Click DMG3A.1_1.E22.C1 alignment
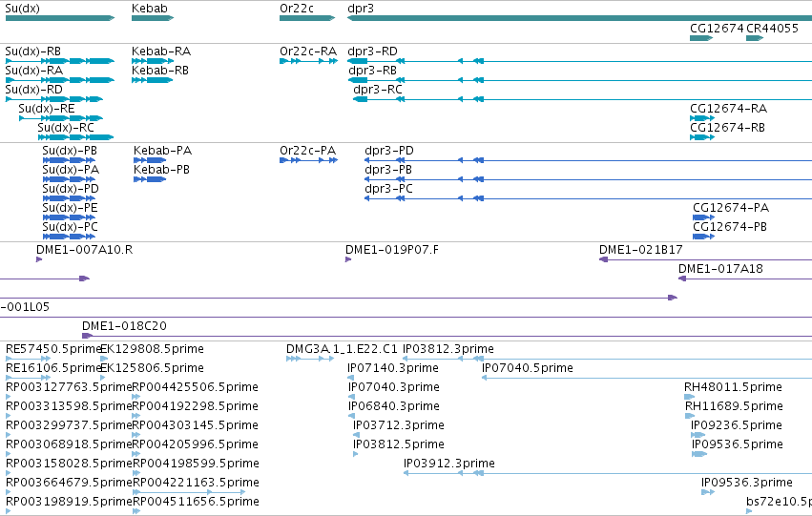The width and height of the screenshot is (812, 516). click(310, 359)
